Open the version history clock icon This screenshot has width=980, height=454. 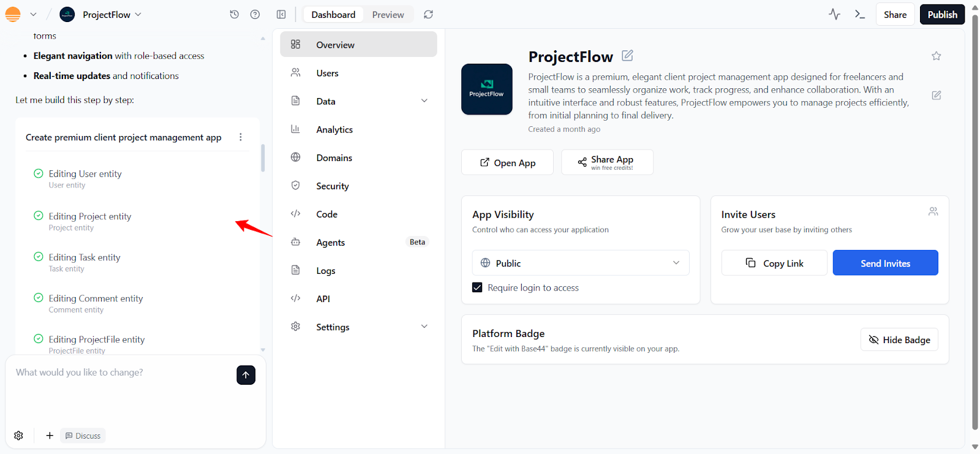[x=234, y=15]
